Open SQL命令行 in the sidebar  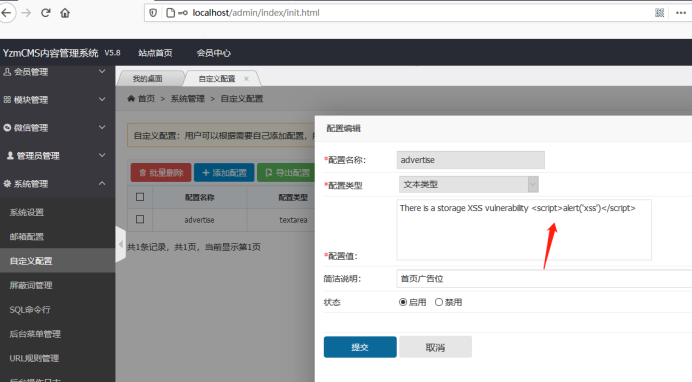(x=30, y=310)
